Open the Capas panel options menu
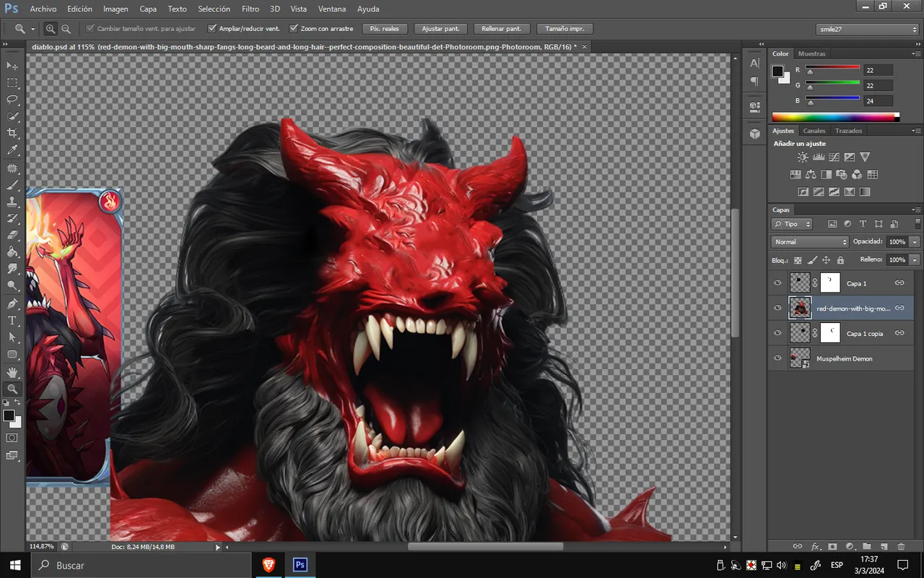 point(917,210)
